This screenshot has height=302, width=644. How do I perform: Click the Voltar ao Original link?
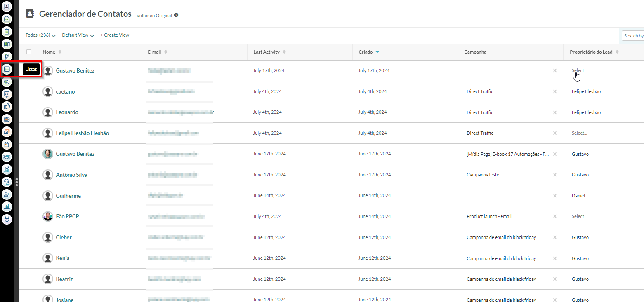point(154,15)
